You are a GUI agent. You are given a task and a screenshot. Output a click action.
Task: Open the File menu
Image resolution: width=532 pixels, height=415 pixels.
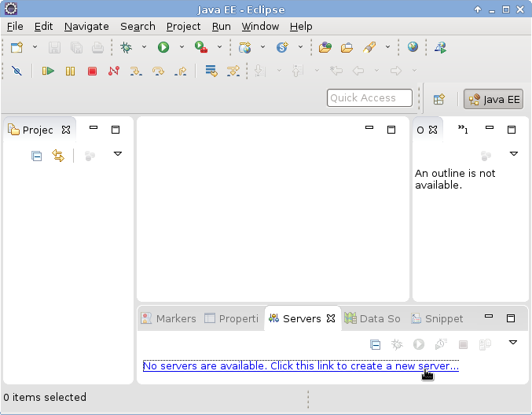(x=15, y=27)
